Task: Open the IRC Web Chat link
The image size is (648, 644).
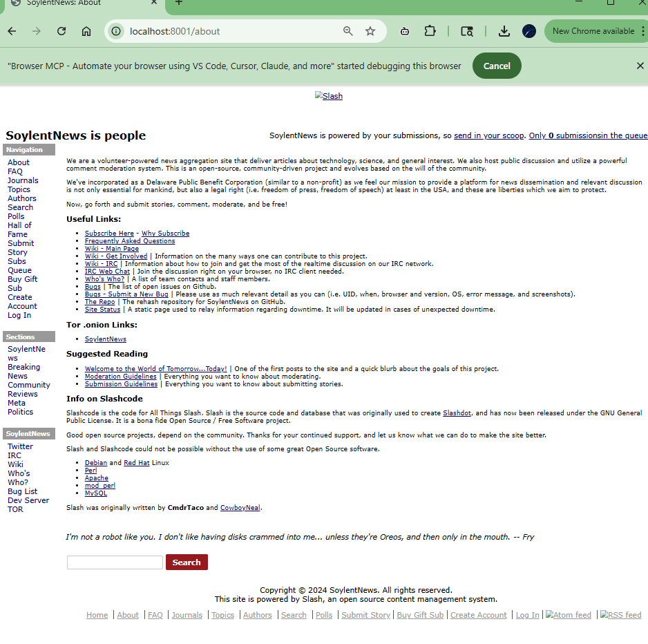Action: pos(107,272)
